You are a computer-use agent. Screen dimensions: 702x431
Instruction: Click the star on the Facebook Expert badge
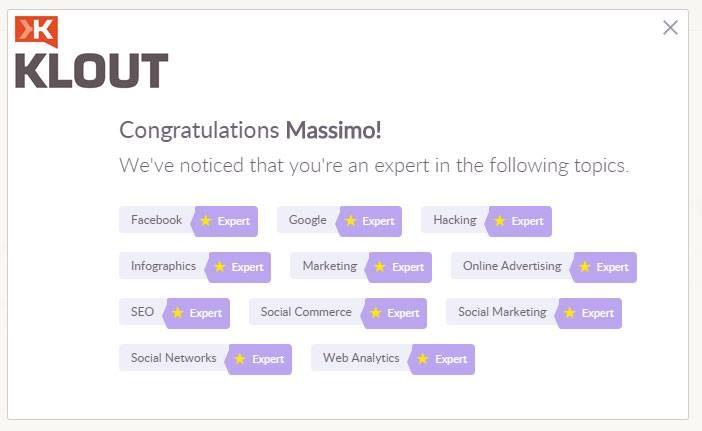tap(206, 221)
